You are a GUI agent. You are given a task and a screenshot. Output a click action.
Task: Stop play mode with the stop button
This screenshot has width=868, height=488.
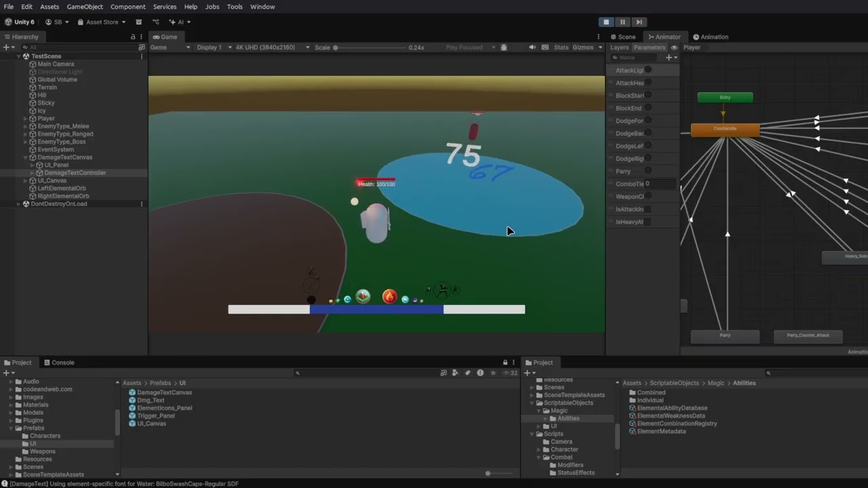point(606,22)
